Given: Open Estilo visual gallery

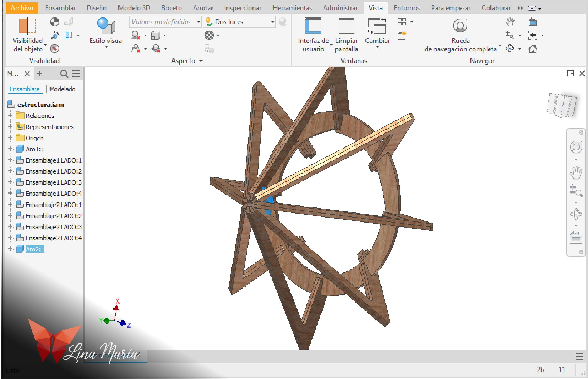Looking at the screenshot, I should pos(106,33).
